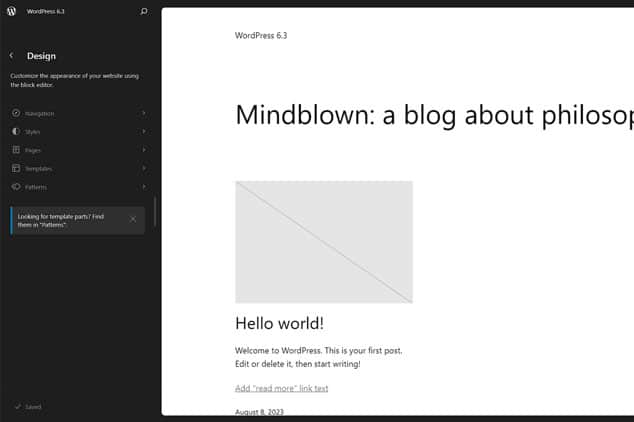Click the Welcome to WordPress excerpt text

point(319,357)
